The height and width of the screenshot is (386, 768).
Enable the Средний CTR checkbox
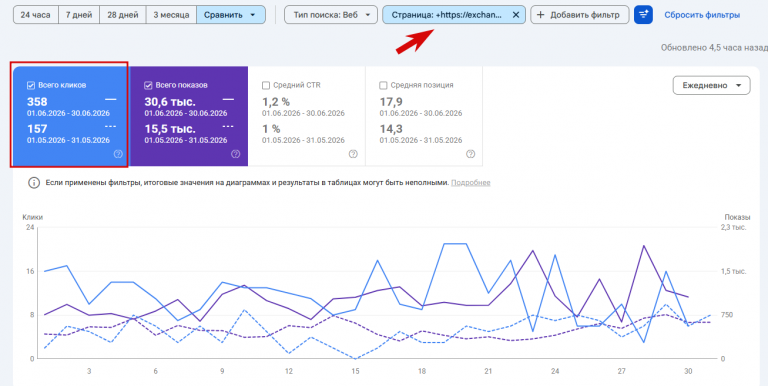point(266,85)
